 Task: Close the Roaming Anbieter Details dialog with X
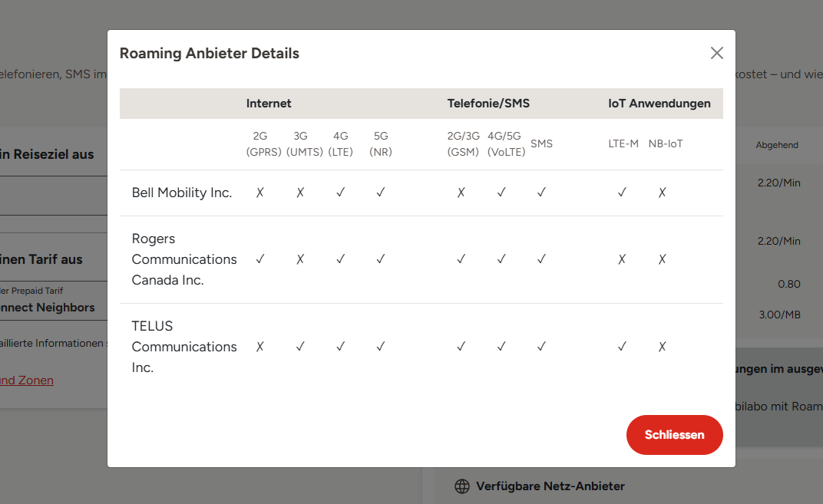[716, 53]
